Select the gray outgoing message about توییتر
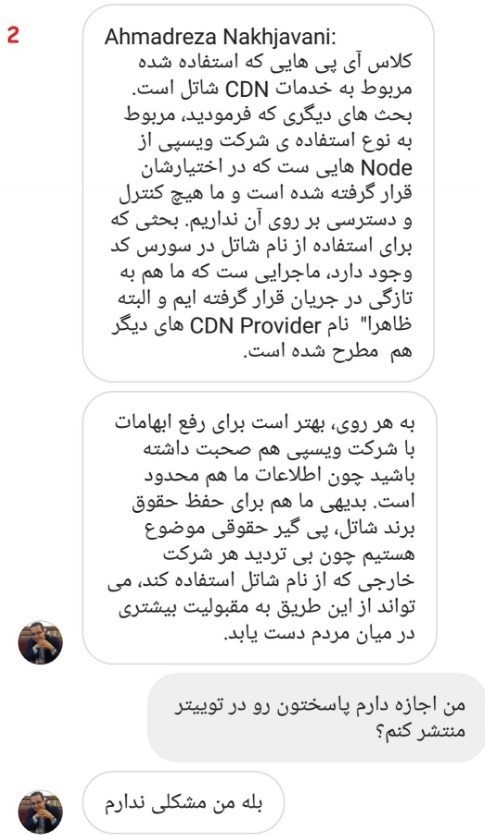This screenshot has height=835, width=485. pos(316,718)
